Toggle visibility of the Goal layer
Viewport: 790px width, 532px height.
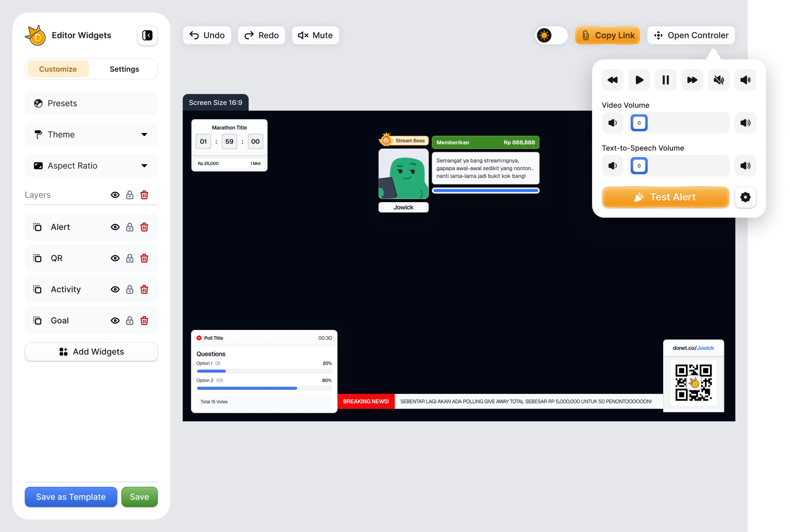point(115,320)
